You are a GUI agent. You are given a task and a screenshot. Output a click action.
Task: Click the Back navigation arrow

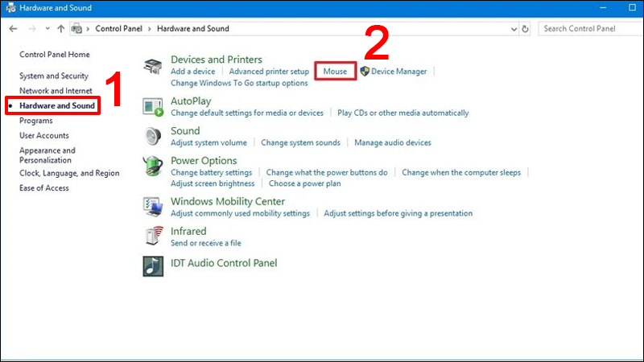pyautogui.click(x=13, y=29)
